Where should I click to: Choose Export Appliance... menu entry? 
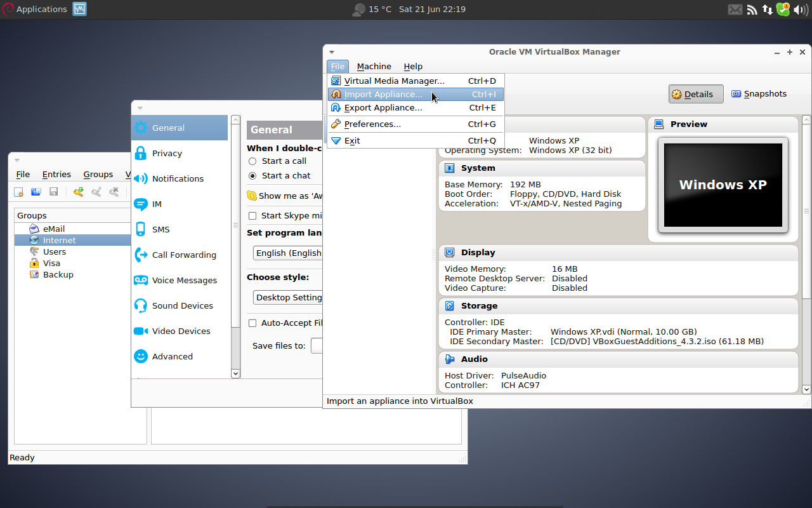tap(416, 107)
